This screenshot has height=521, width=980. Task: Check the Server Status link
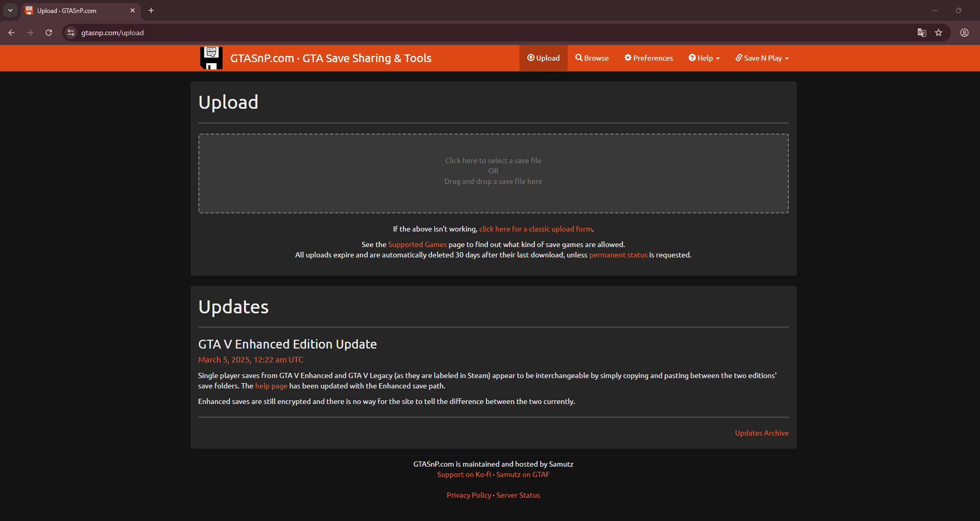coord(518,495)
